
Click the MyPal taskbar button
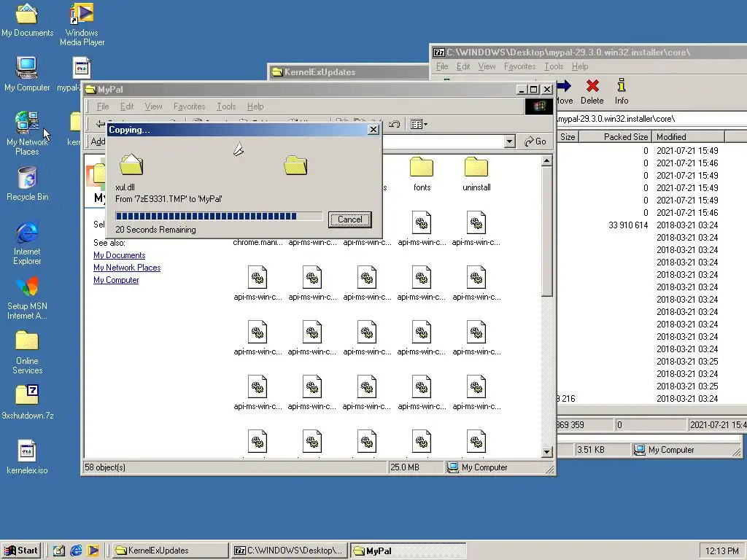(407, 551)
